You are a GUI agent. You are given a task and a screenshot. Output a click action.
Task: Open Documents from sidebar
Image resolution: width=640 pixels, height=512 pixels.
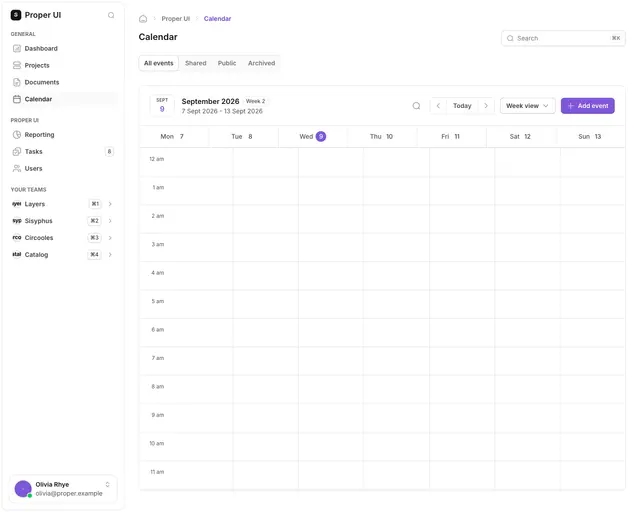tap(63, 82)
